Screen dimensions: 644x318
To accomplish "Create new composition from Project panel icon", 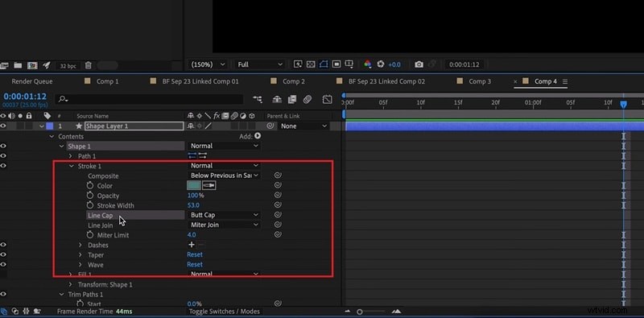I will pyautogui.click(x=32, y=65).
